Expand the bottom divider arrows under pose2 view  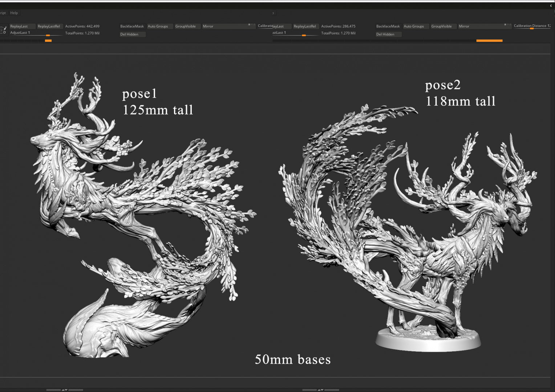320,390
